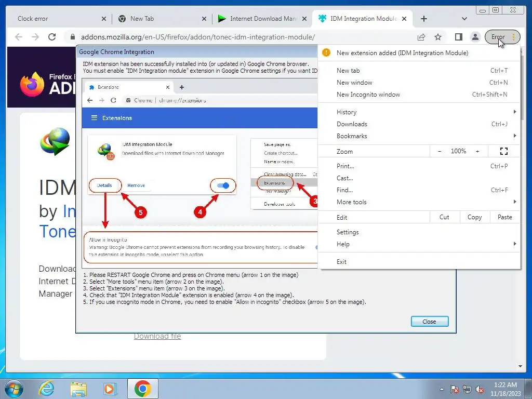The width and height of the screenshot is (532, 399).
Task: Click the IDM globe add-on icon
Action: 55,141
